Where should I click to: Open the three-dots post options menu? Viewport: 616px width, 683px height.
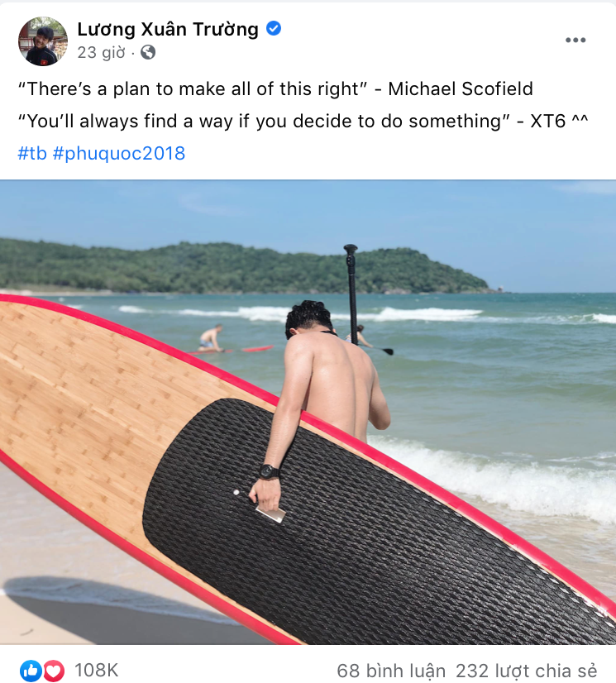click(x=575, y=40)
